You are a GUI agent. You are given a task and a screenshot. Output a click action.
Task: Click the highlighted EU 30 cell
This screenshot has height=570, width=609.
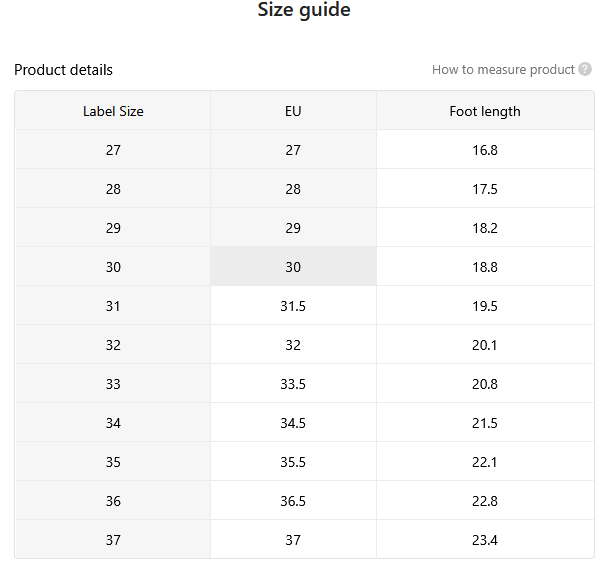click(293, 267)
